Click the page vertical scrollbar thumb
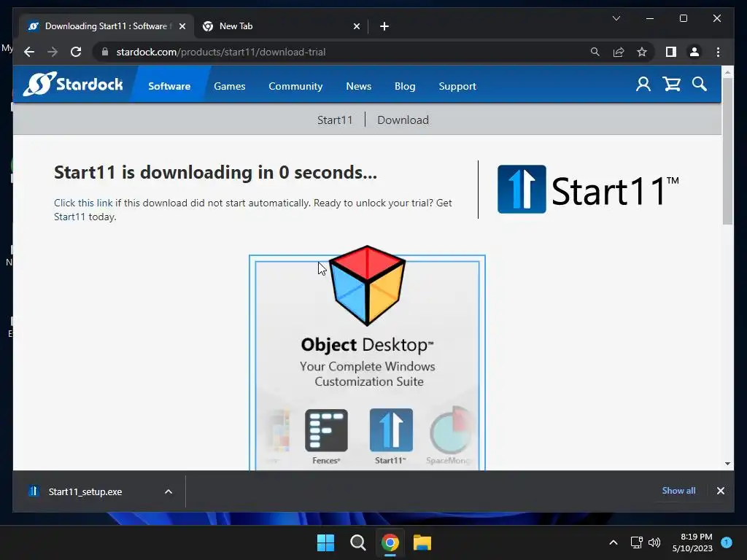 pos(727,150)
